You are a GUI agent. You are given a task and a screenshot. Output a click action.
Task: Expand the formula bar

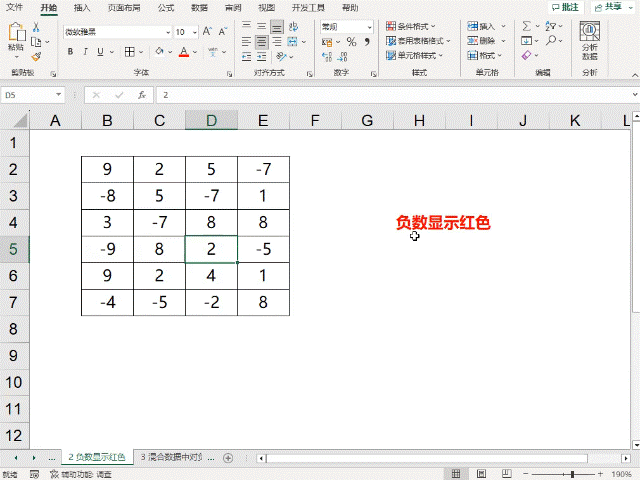(635, 95)
